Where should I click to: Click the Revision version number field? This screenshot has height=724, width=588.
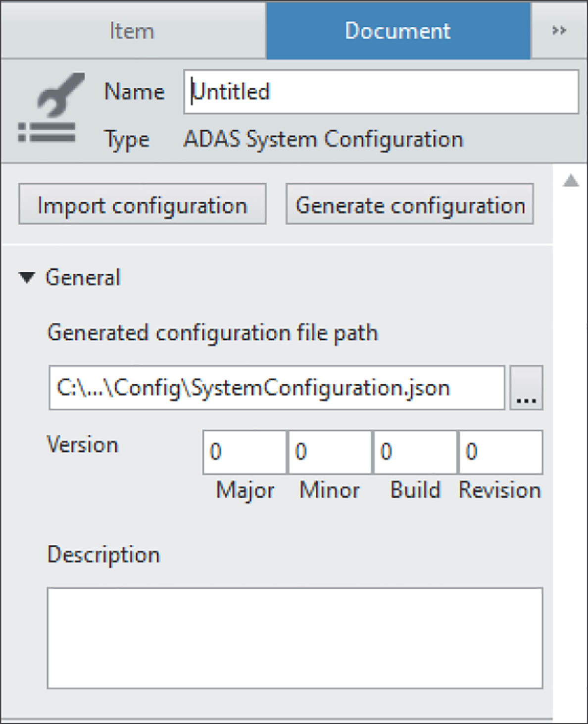[x=500, y=452]
